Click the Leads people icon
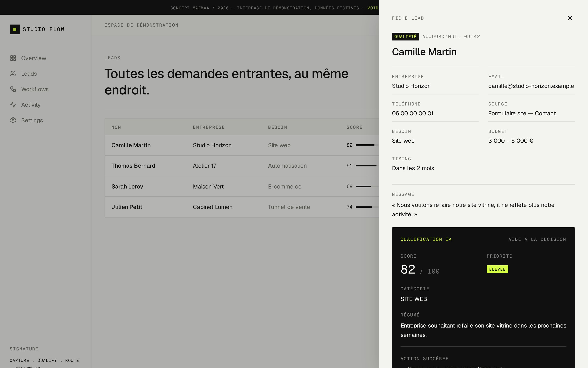The height and width of the screenshot is (368, 588). pyautogui.click(x=13, y=74)
